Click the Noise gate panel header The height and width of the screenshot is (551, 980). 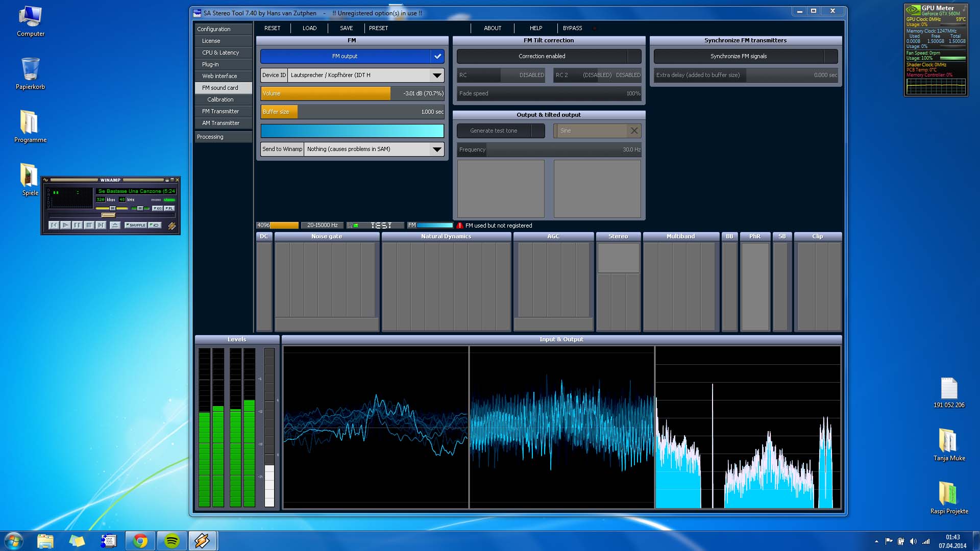tap(327, 236)
